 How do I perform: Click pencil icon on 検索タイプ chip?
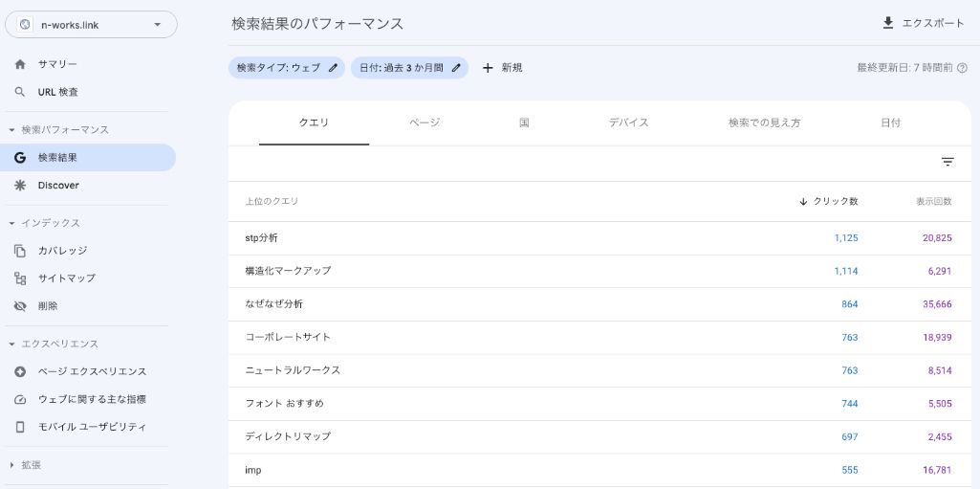[333, 68]
